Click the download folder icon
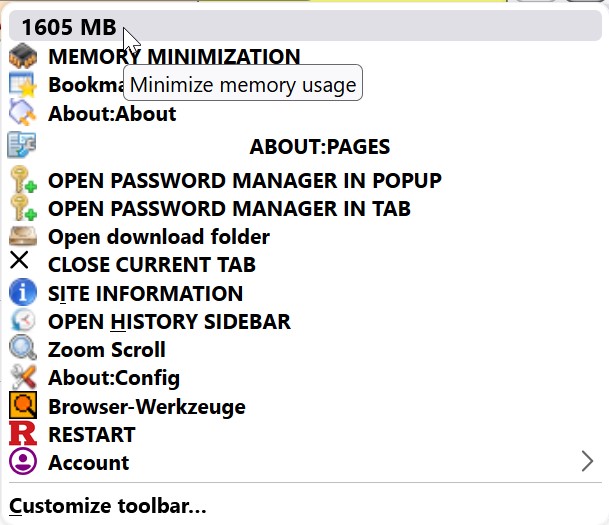The image size is (609, 525). tap(22, 237)
